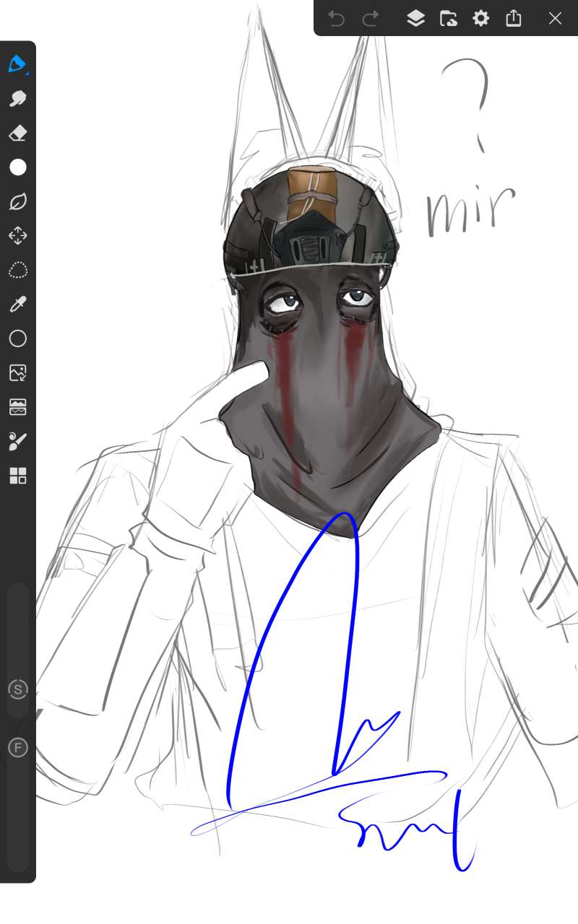Tap the import image icon
This screenshot has width=578, height=924.
click(17, 373)
